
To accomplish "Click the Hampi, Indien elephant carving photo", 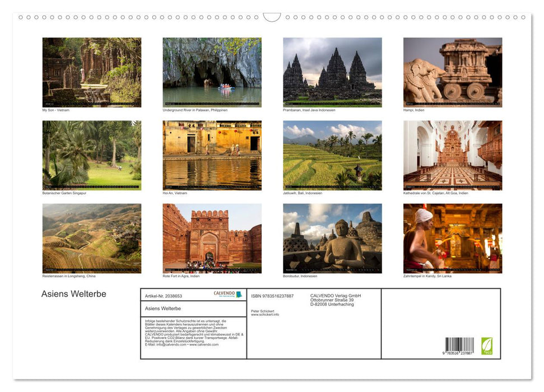I will click(x=452, y=72).
